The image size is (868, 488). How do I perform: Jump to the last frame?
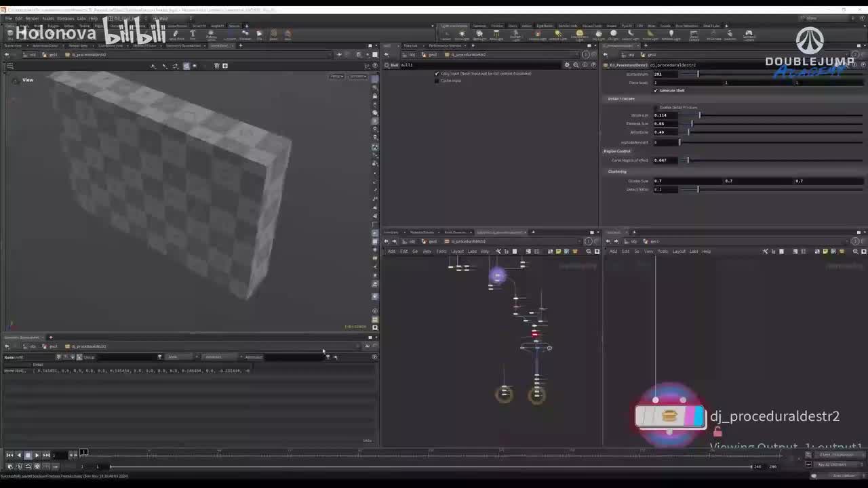pyautogui.click(x=46, y=455)
